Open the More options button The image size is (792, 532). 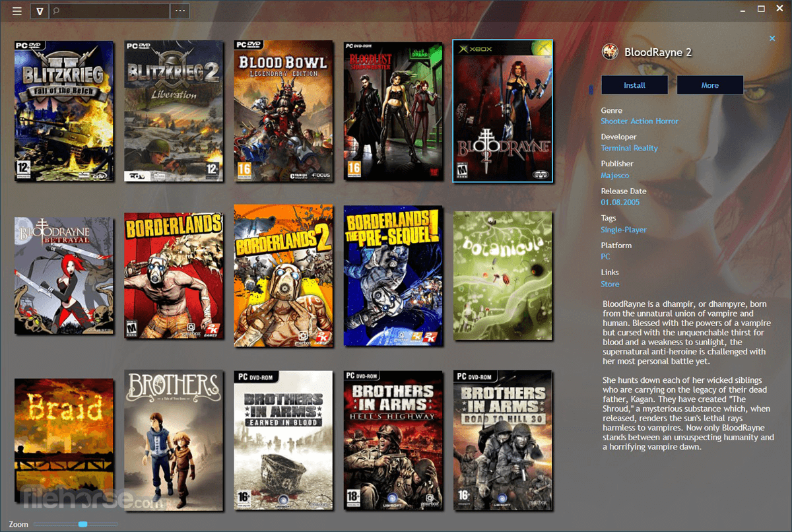click(x=710, y=85)
